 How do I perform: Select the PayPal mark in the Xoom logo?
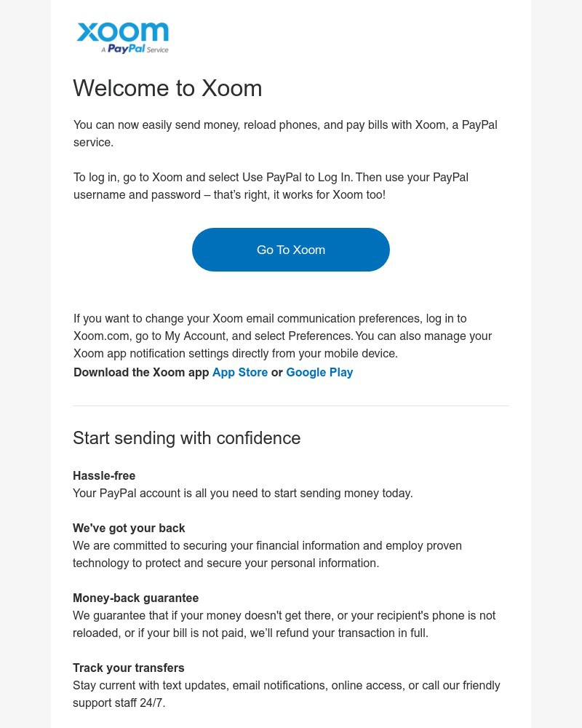[125, 50]
